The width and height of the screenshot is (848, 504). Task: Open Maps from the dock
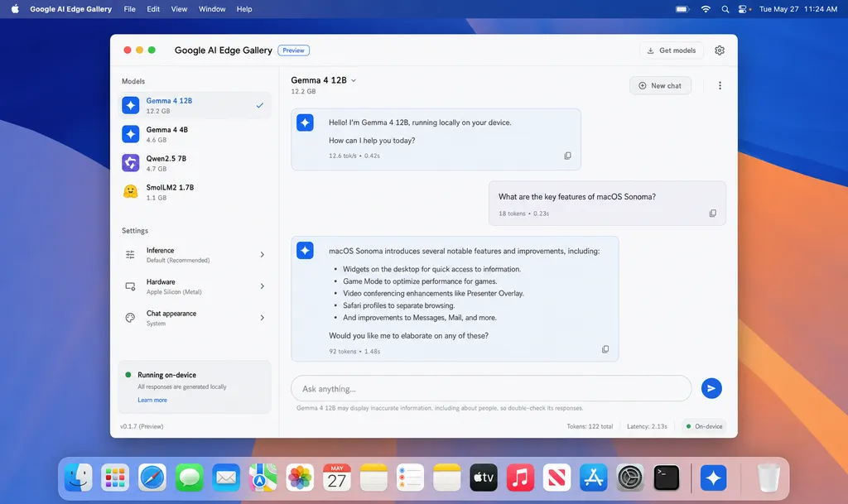(x=263, y=478)
